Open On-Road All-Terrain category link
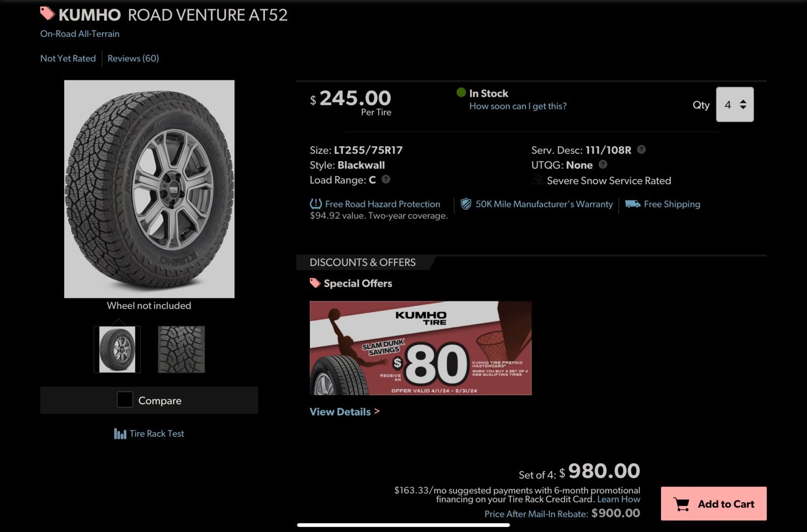This screenshot has width=807, height=532. tap(80, 34)
